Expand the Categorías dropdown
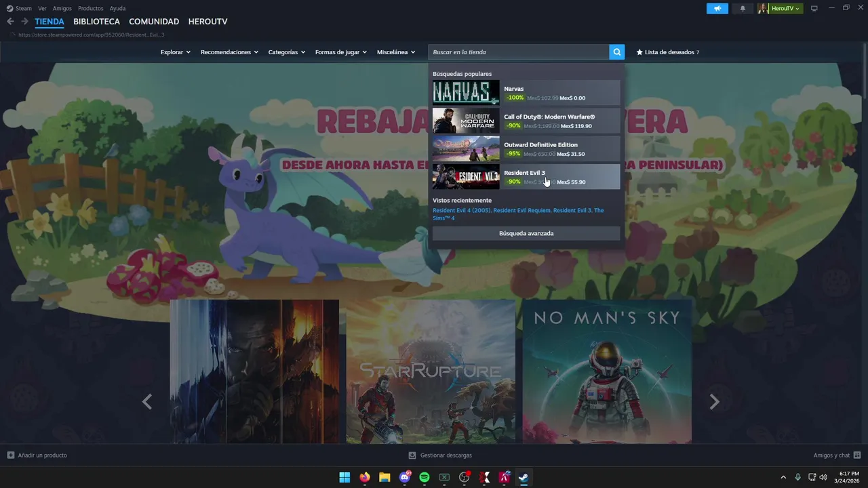This screenshot has height=488, width=868. pyautogui.click(x=286, y=52)
